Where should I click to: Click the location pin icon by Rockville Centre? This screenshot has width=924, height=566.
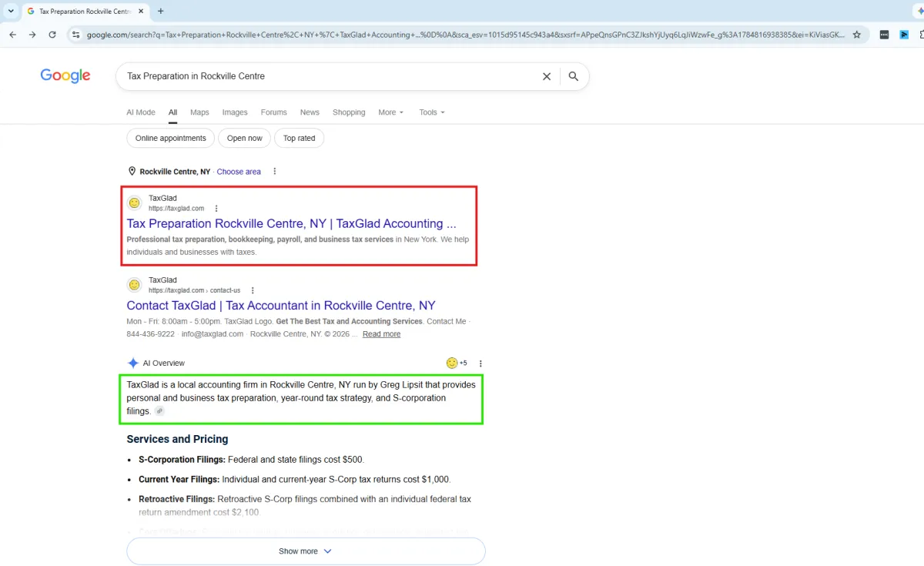point(132,172)
